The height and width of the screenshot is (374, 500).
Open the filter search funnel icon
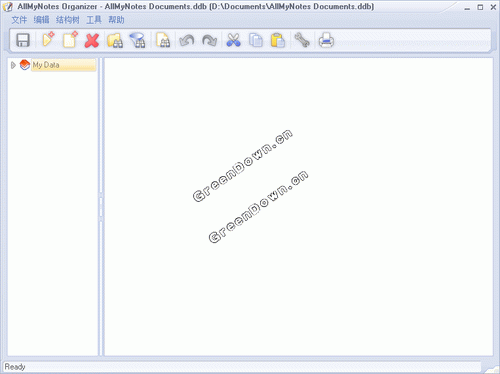[x=137, y=40]
